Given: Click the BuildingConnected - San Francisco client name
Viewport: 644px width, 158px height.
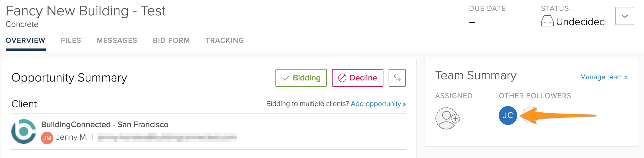Looking at the screenshot, I should (105, 125).
